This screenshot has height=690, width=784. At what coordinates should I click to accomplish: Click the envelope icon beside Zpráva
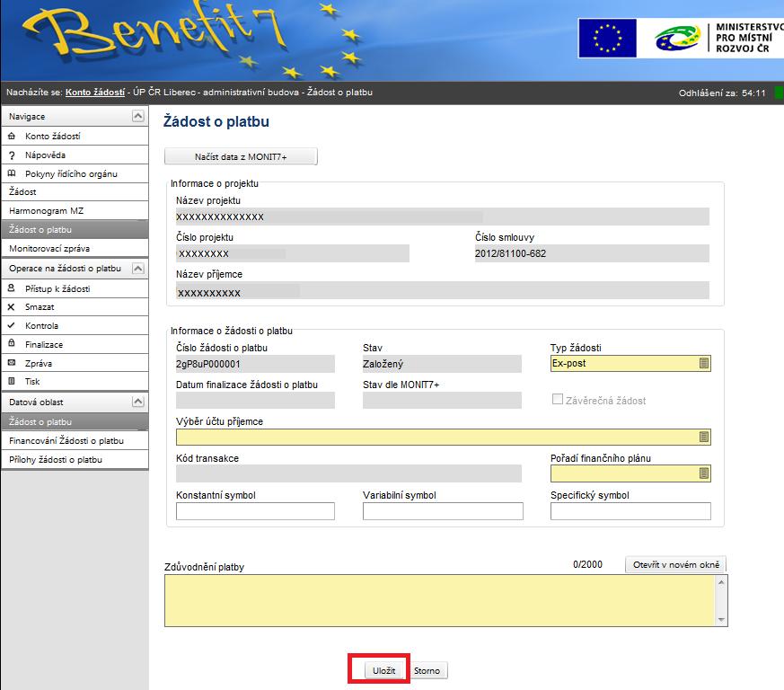(12, 363)
